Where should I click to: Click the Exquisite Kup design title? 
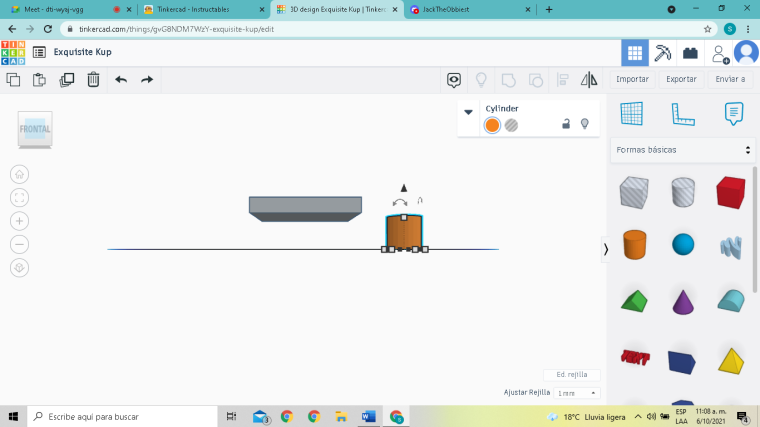pyautogui.click(x=82, y=52)
